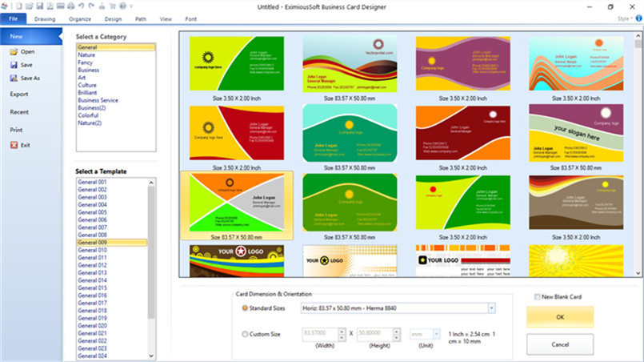Select the Fancy category
644x362 pixels.
(85, 62)
